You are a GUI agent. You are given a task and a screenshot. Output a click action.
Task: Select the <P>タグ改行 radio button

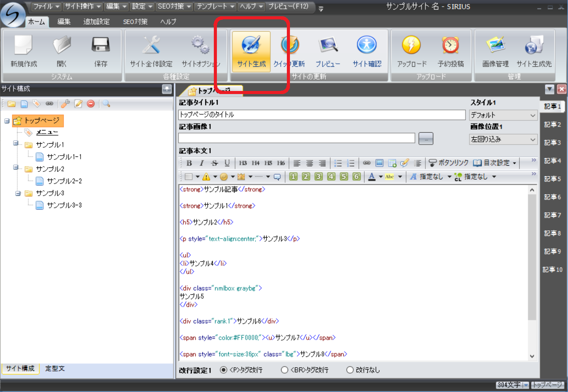click(x=224, y=370)
